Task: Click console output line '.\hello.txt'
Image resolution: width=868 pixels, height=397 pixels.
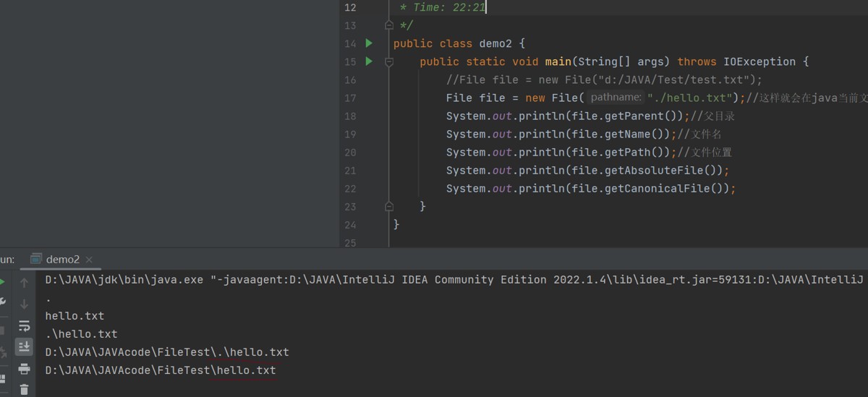Action: 81,334
